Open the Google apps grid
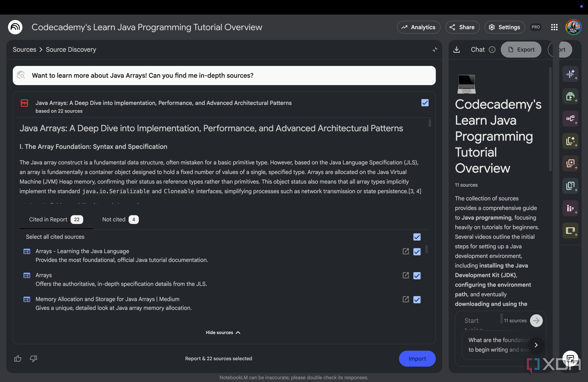 click(554, 27)
